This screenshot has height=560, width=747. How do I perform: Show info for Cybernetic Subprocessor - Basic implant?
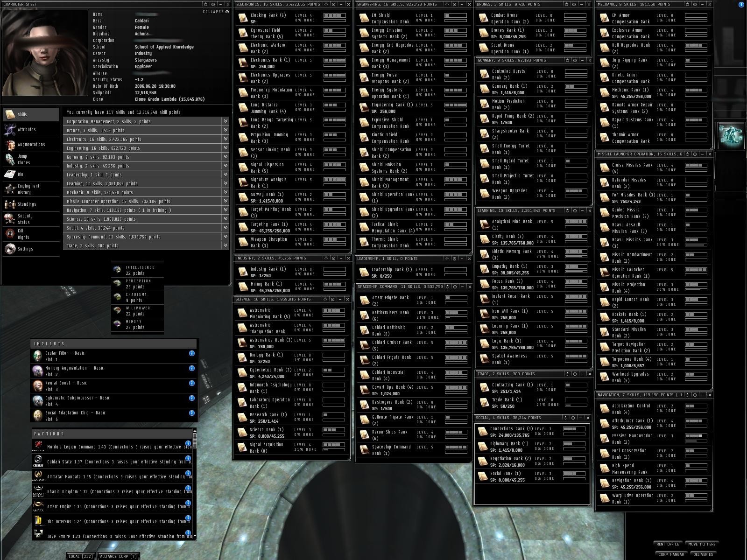coord(192,398)
